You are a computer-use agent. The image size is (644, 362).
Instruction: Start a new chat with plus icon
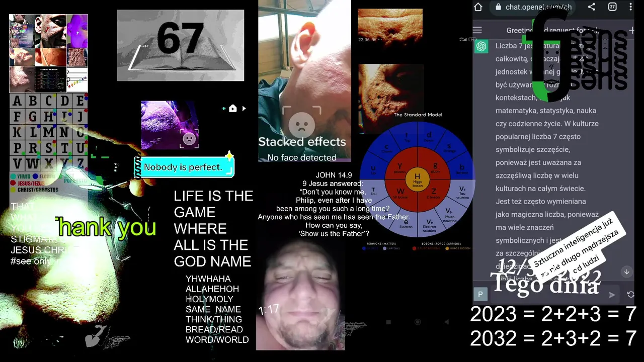631,30
